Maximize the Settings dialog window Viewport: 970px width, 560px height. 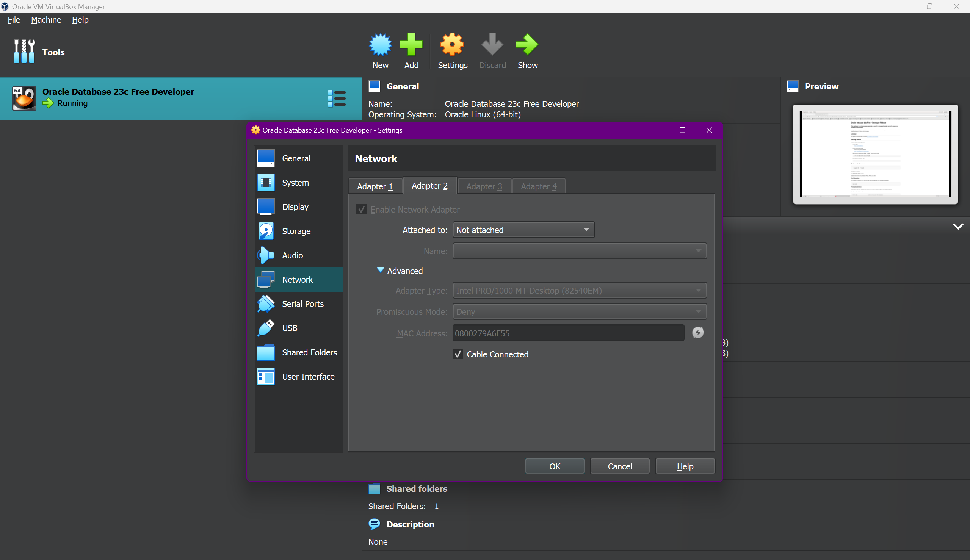click(682, 130)
